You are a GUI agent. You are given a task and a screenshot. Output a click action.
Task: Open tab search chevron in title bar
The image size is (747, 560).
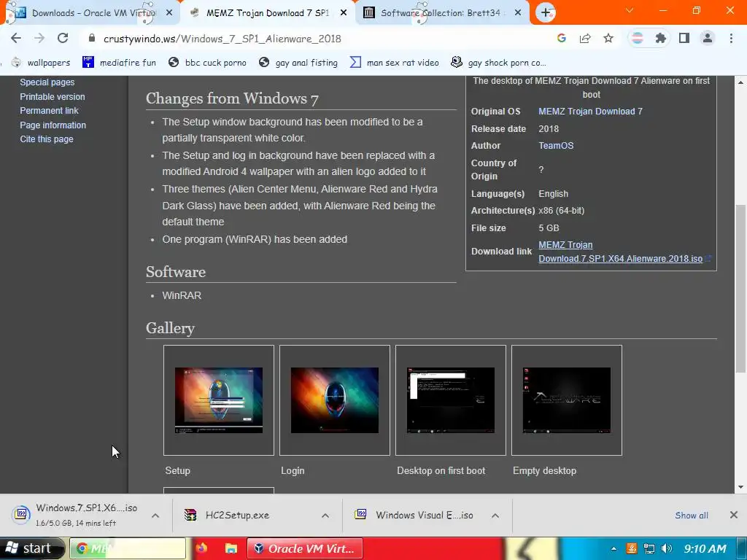click(x=630, y=10)
